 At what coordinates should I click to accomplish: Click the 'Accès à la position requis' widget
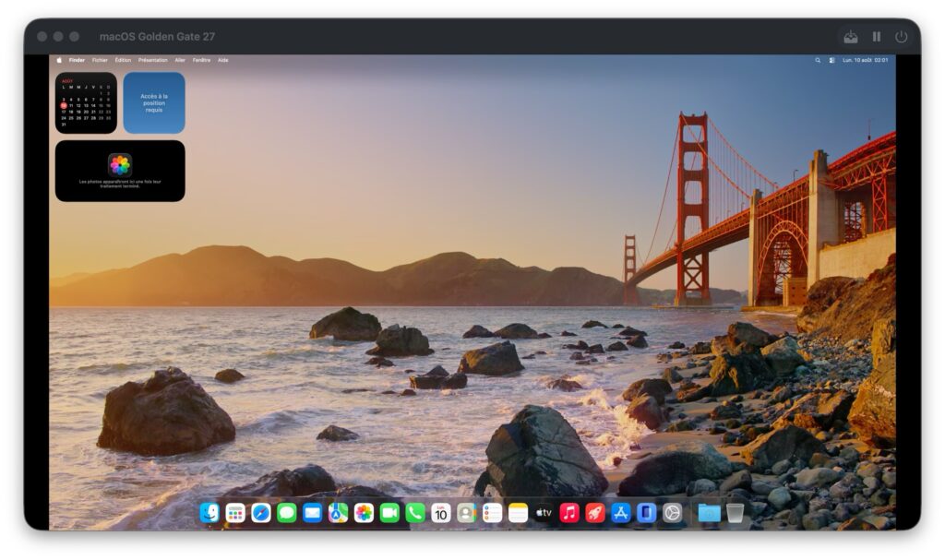click(154, 103)
